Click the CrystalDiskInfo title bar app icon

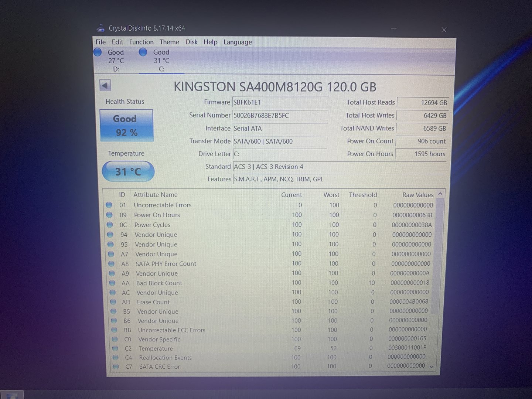click(x=100, y=28)
